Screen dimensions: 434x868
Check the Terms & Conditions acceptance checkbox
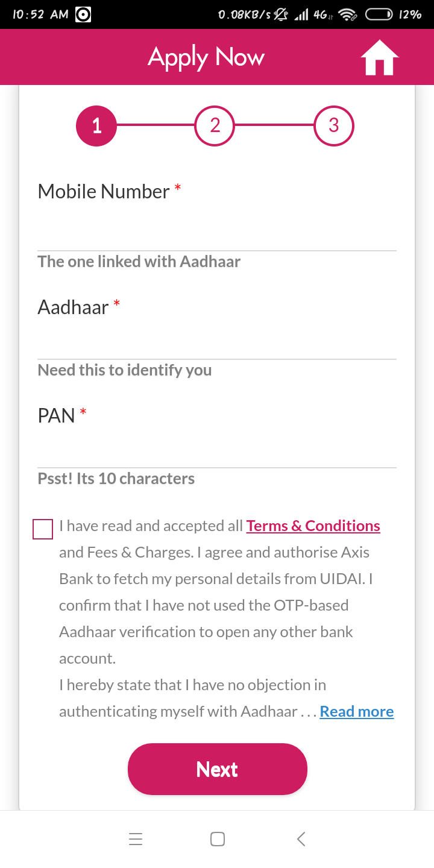tap(43, 529)
